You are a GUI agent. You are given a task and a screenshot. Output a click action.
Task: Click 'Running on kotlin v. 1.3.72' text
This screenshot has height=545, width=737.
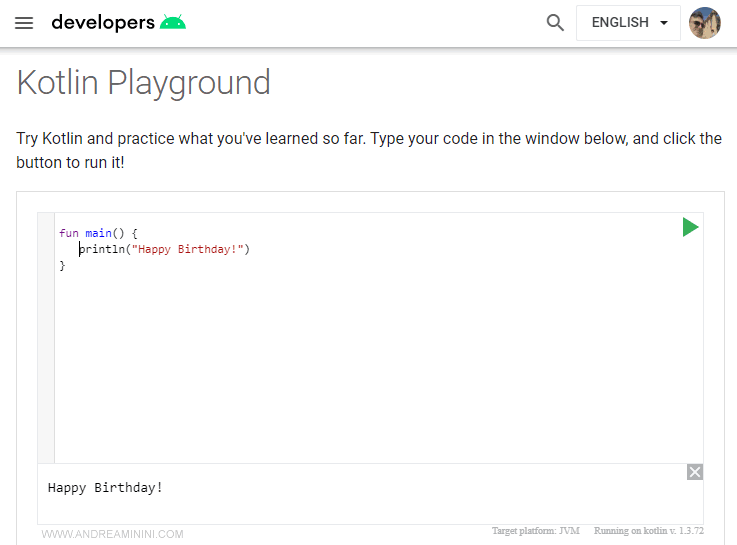click(649, 531)
